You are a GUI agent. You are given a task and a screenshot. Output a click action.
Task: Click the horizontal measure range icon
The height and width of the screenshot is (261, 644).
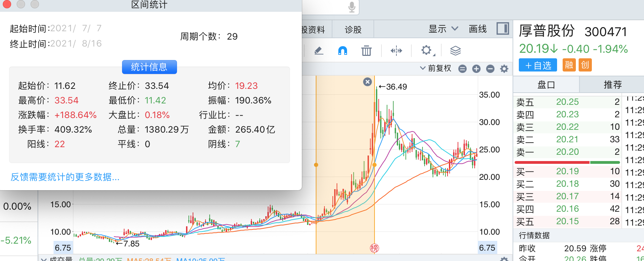tap(396, 51)
